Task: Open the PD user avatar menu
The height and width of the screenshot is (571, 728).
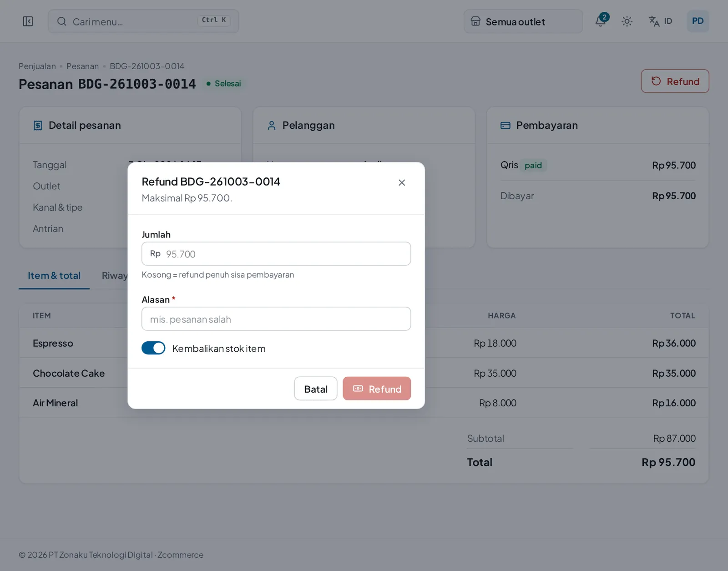Action: click(698, 21)
